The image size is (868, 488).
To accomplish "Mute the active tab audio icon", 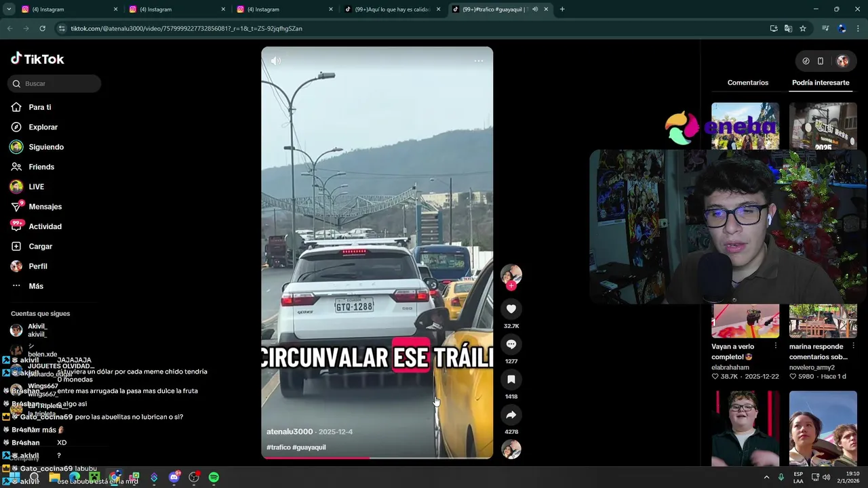I will (535, 9).
